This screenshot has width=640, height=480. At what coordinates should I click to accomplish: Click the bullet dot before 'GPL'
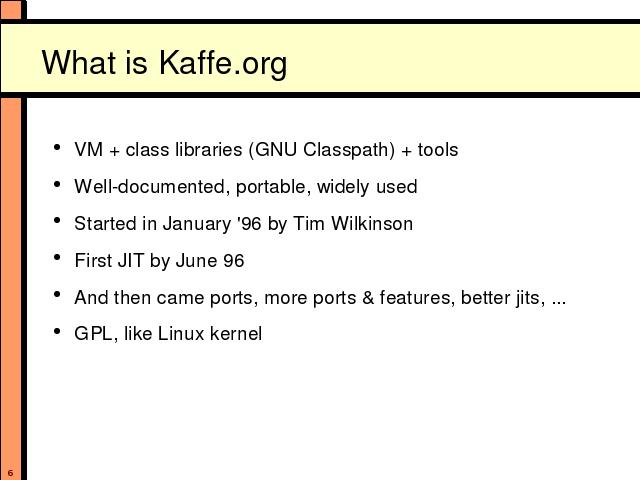point(57,331)
